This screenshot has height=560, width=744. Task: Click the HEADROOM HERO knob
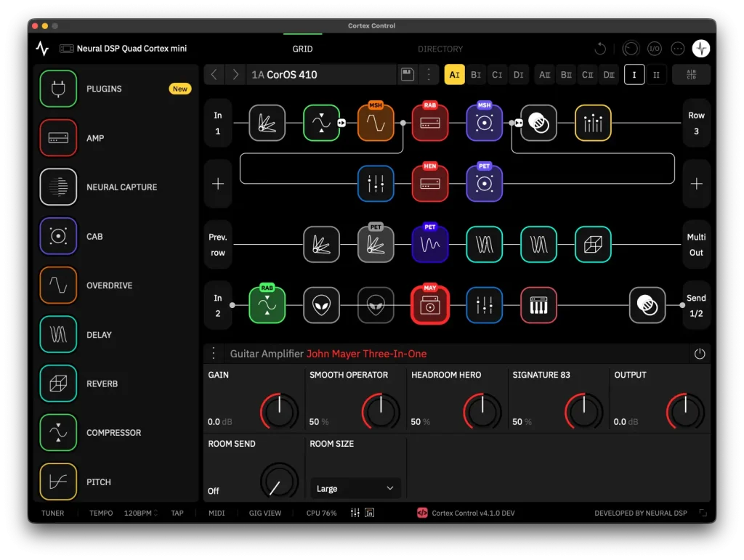pos(482,410)
